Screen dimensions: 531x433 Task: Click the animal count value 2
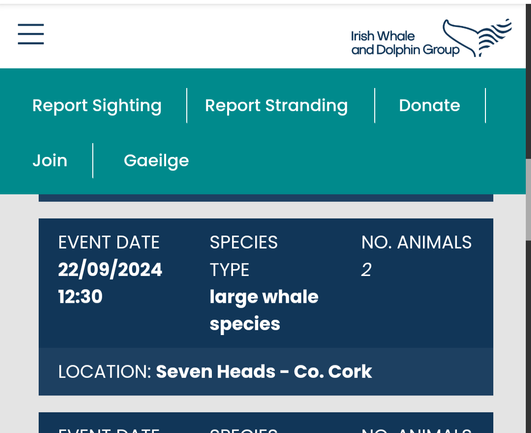[x=366, y=270]
